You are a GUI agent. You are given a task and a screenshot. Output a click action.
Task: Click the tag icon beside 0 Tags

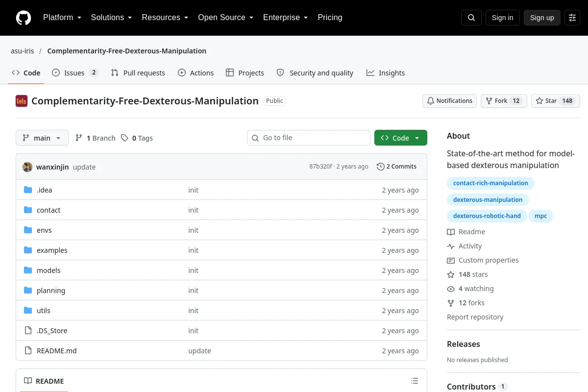coord(125,138)
